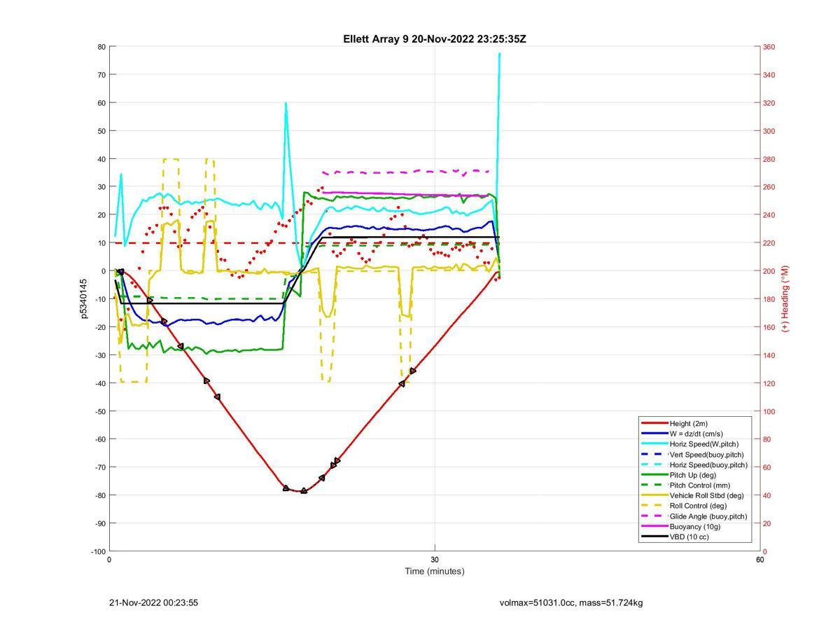Click legend label "Horiz Speed(W,pitch)"
This screenshot has height=620, width=840.
(x=703, y=443)
